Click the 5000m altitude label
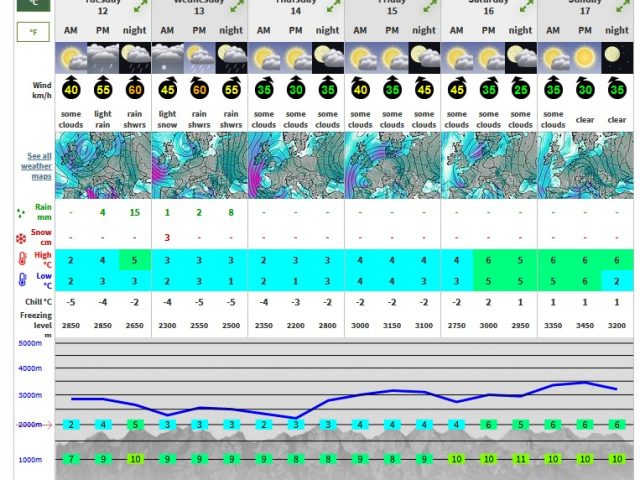Viewport: 640px width, 480px height. [x=30, y=343]
